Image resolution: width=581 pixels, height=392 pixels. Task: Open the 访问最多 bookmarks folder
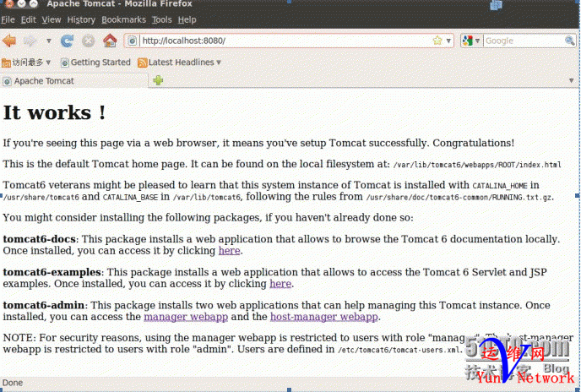point(26,63)
